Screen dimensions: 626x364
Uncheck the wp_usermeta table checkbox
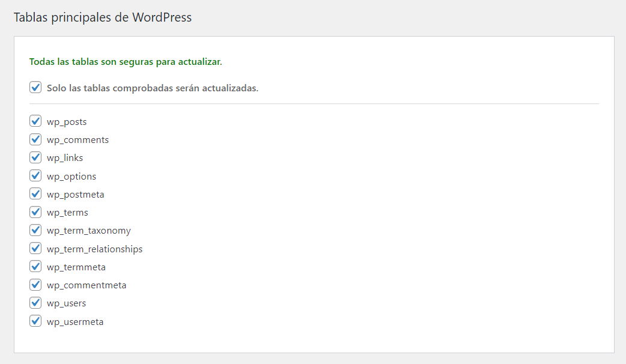pyautogui.click(x=35, y=321)
